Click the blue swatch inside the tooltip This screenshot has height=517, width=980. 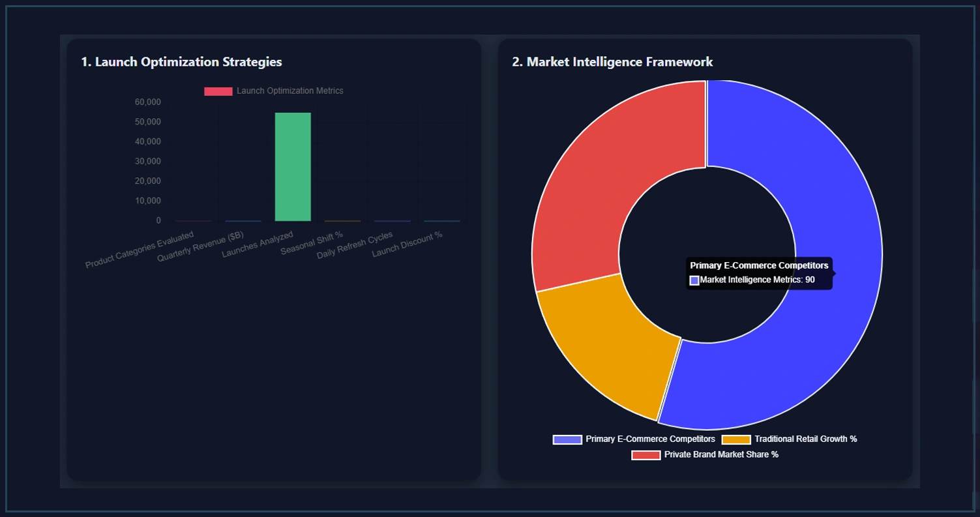694,280
